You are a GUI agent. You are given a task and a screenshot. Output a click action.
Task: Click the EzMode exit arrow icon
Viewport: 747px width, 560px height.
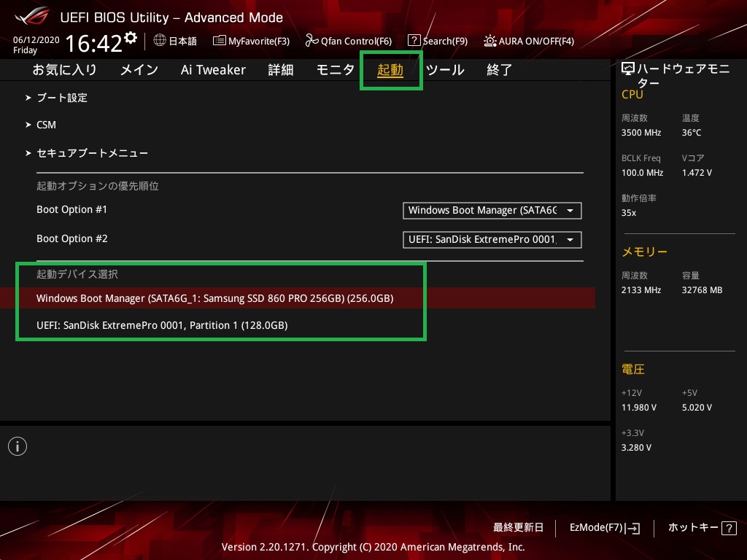pyautogui.click(x=632, y=528)
